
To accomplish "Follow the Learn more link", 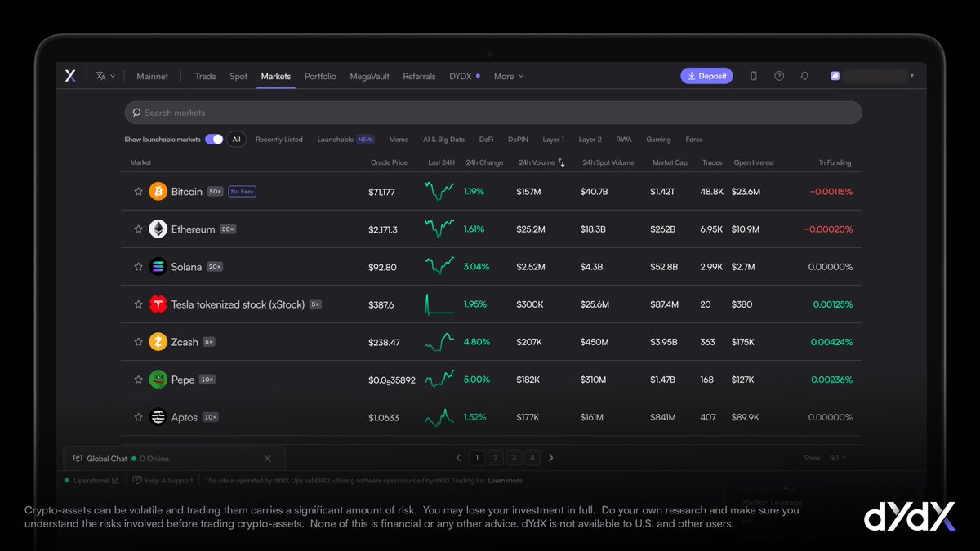I will (505, 481).
